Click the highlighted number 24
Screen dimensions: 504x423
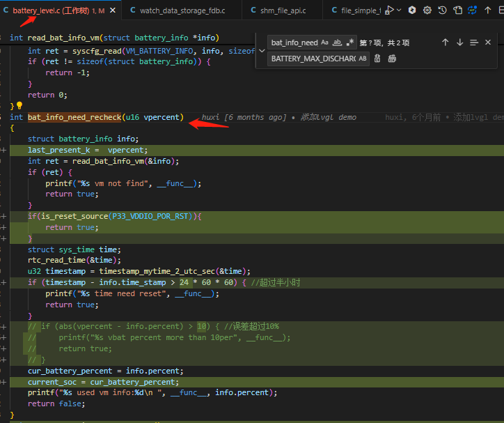pos(184,282)
